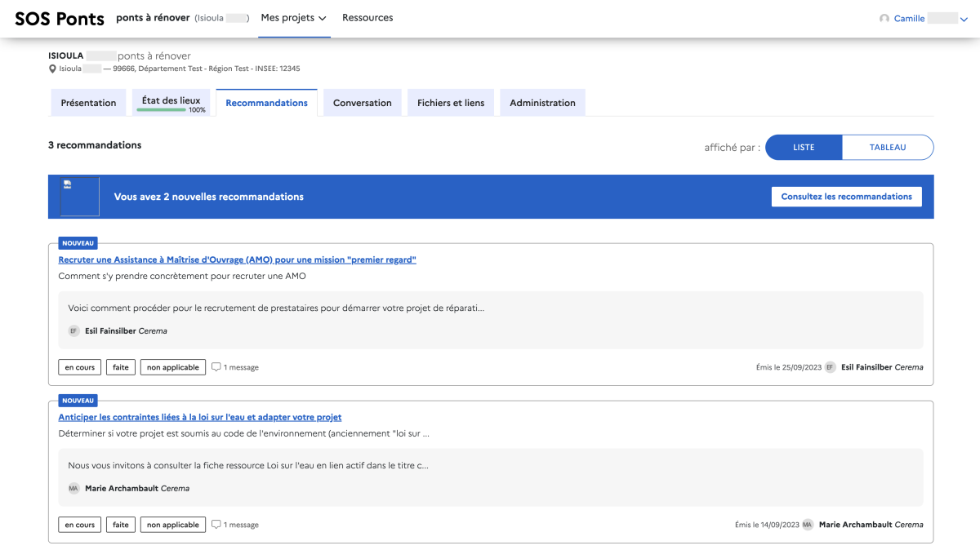Click the message bubble icon in first recommendation
The width and height of the screenshot is (980, 550).
(216, 367)
